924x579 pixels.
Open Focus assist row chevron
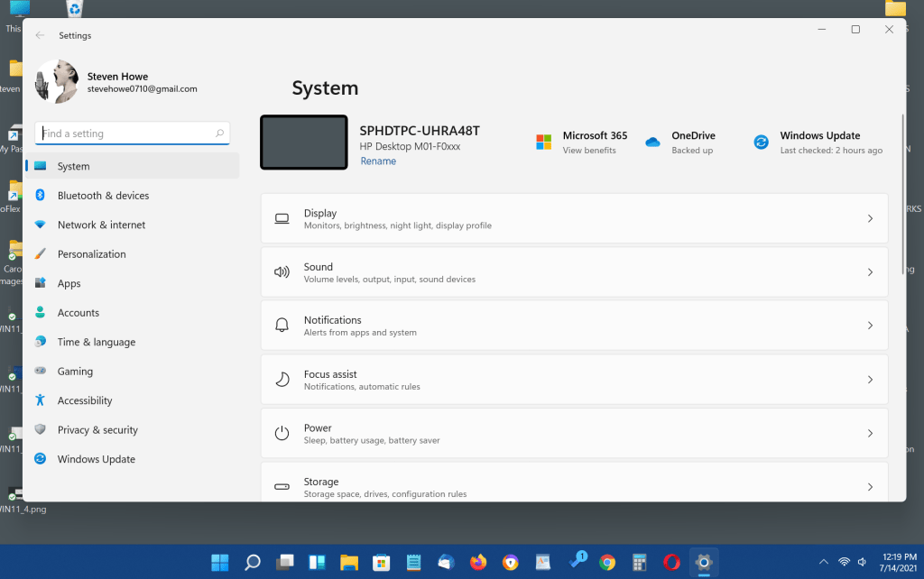870,380
